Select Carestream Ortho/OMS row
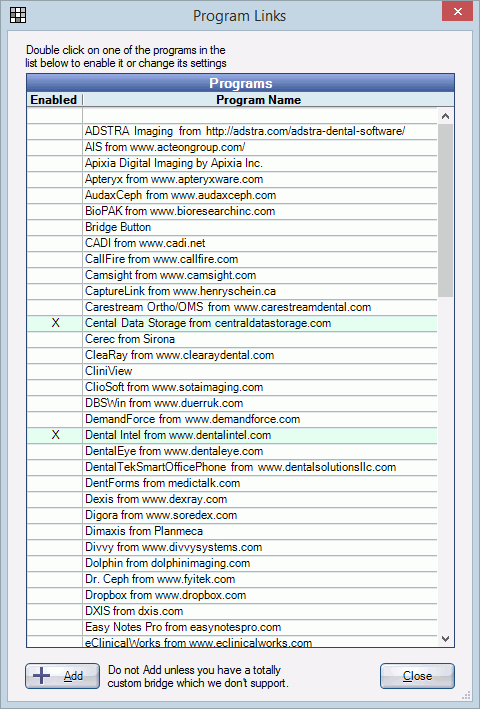The image size is (480, 709). (232, 307)
